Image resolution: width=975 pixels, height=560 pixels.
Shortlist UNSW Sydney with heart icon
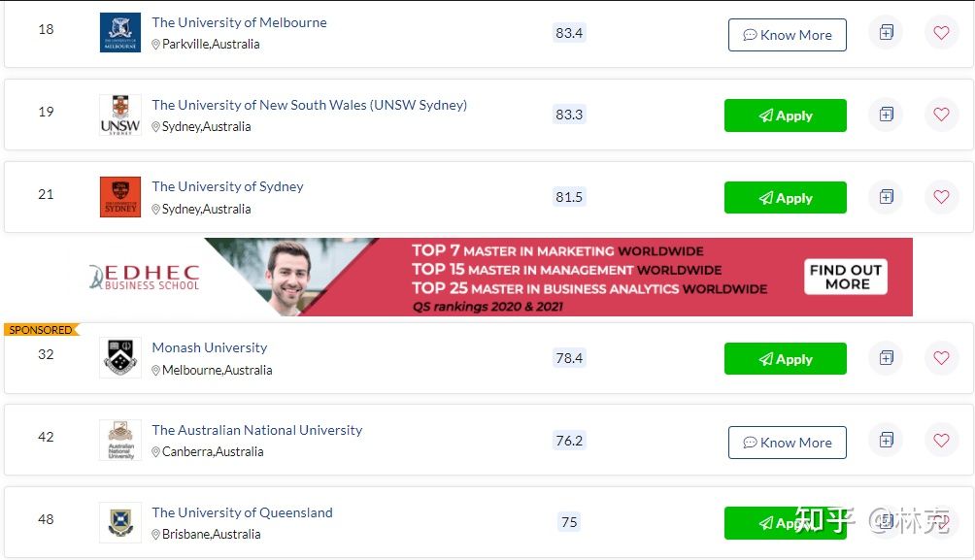tap(941, 115)
